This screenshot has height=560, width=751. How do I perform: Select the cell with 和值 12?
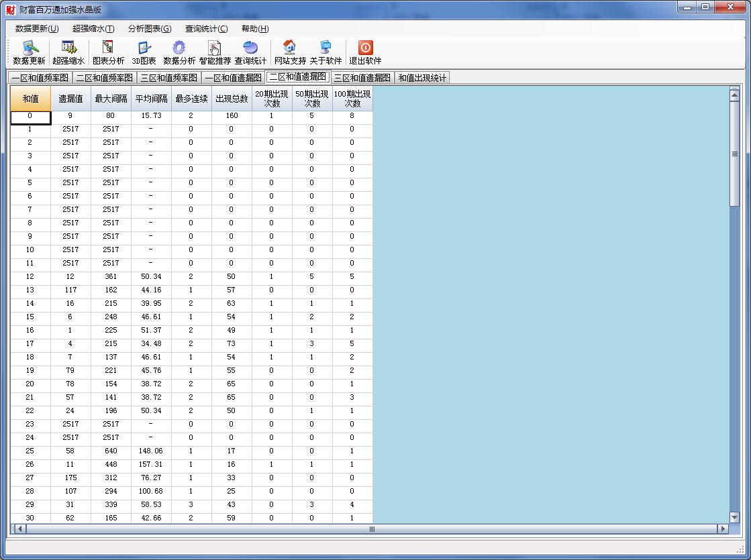30,277
